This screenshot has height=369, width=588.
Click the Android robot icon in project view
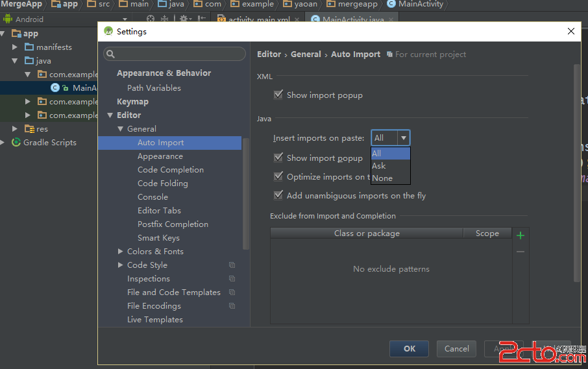8,19
